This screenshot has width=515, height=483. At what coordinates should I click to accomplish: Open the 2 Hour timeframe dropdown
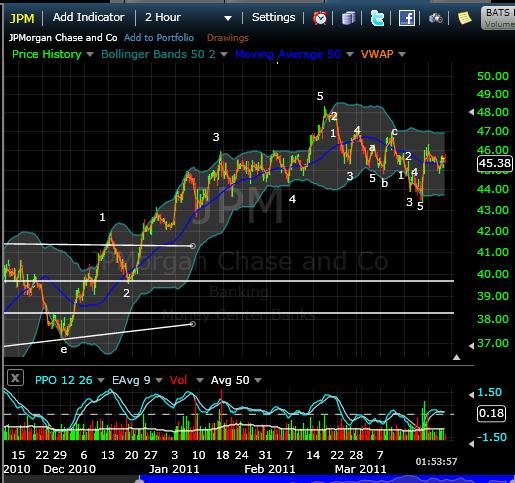click(x=188, y=17)
